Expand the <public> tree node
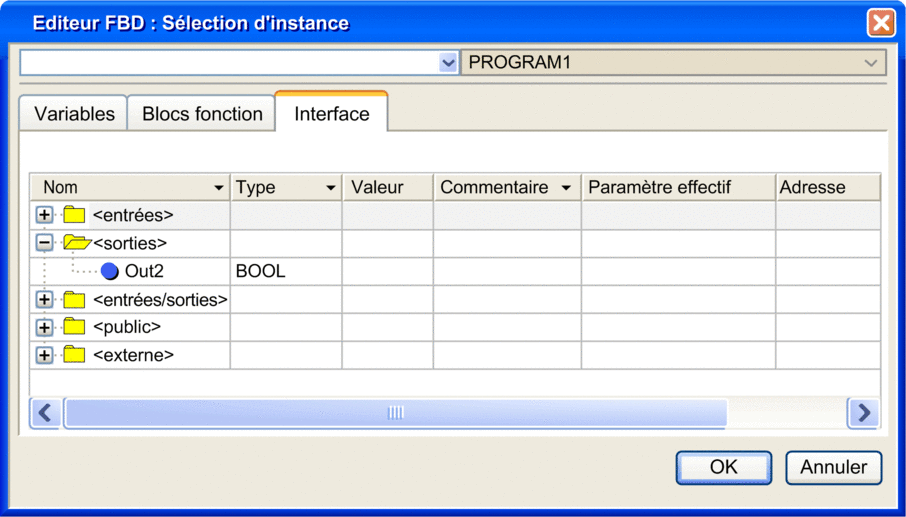Image resolution: width=906 pixels, height=517 pixels. [x=44, y=327]
